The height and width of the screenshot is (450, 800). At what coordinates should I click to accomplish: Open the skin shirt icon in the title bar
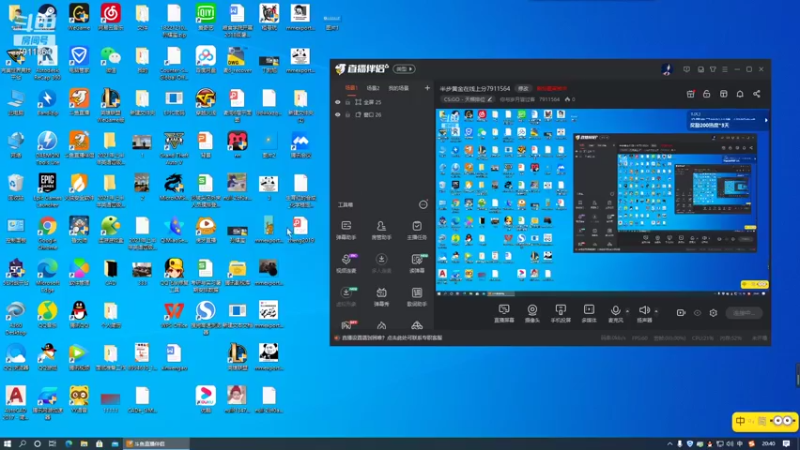pyautogui.click(x=713, y=69)
